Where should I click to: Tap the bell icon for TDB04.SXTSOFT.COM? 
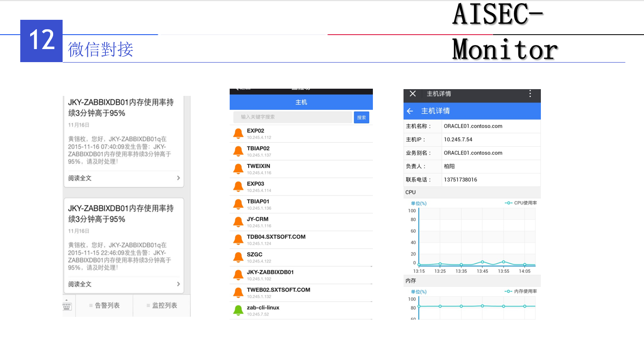coord(238,240)
